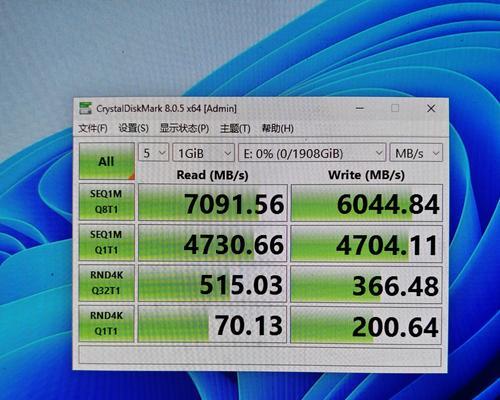Run the SEQ1M Q1T1 test
The image size is (500, 400).
(x=107, y=242)
